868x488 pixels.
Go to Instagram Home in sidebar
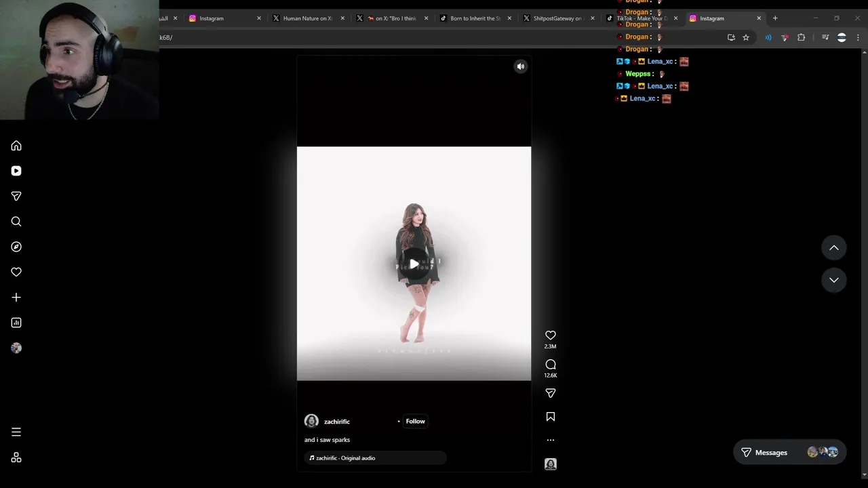(x=16, y=146)
